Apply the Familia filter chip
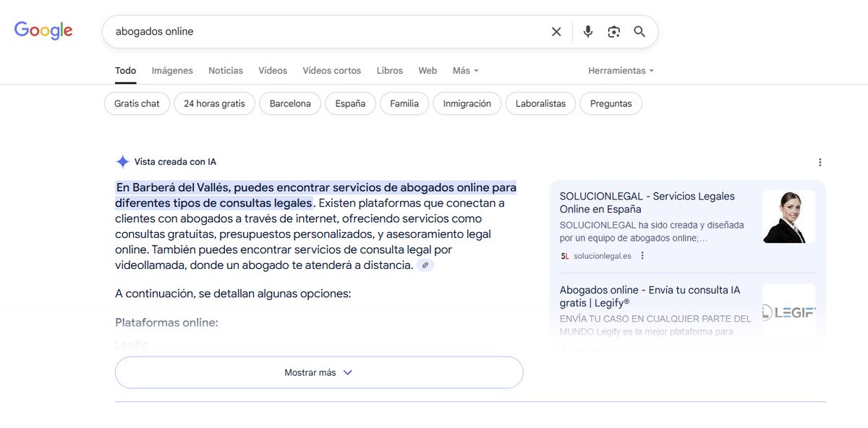 point(404,103)
